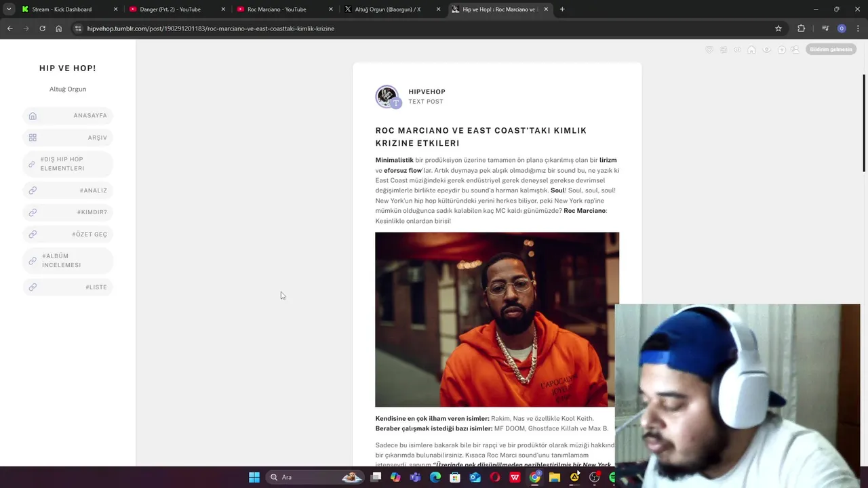
Task: Close the Hip ve Hop! tab
Action: point(546,9)
